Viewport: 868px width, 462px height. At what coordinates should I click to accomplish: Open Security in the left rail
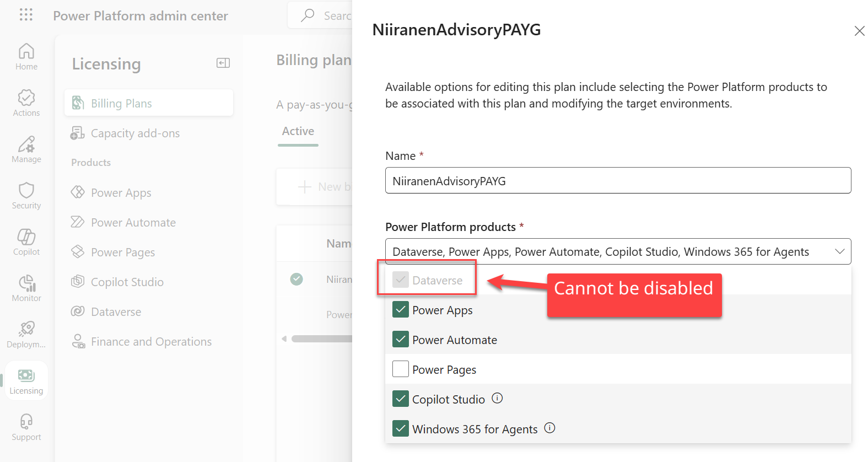click(26, 196)
